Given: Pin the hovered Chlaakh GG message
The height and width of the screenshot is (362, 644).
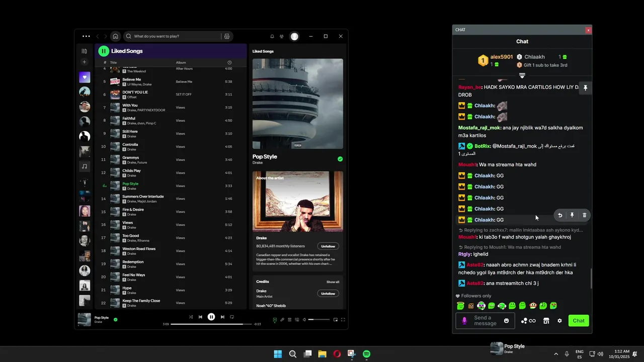Looking at the screenshot, I should pyautogui.click(x=572, y=215).
